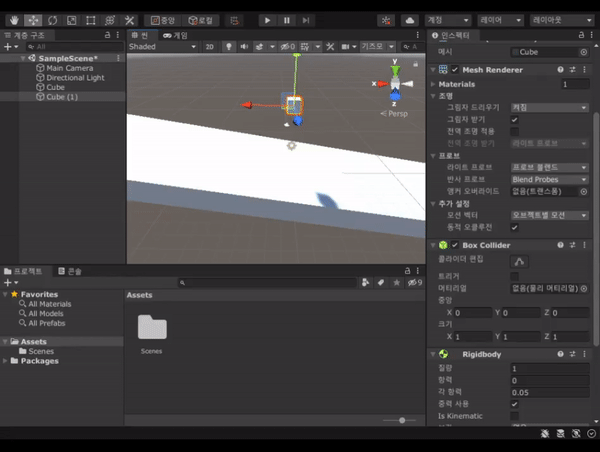Open custom editor tools
Screen dimensions: 600x452
point(129,20)
